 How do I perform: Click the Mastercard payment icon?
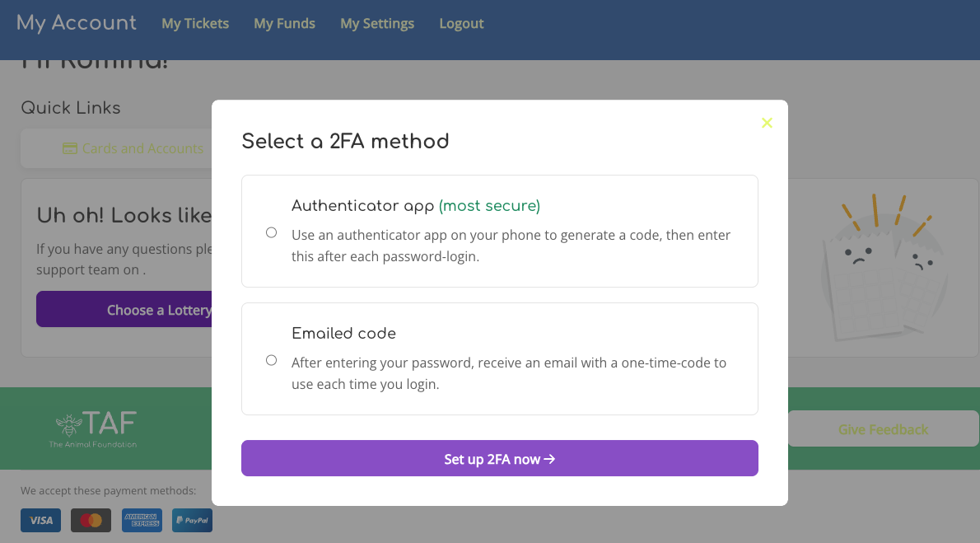click(x=91, y=520)
